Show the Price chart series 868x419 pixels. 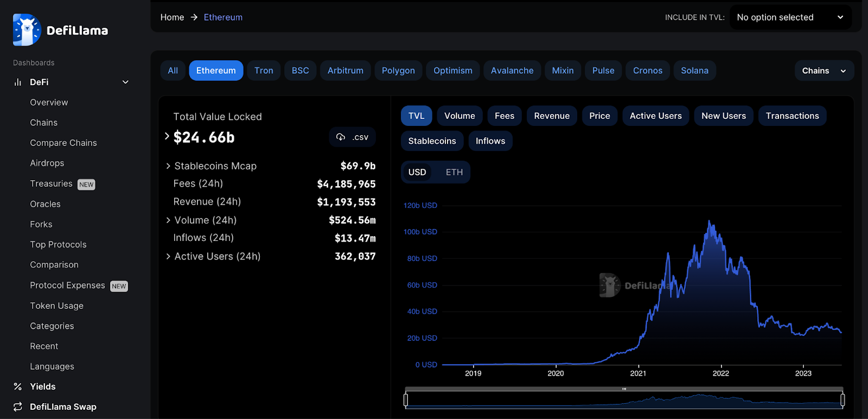click(599, 116)
